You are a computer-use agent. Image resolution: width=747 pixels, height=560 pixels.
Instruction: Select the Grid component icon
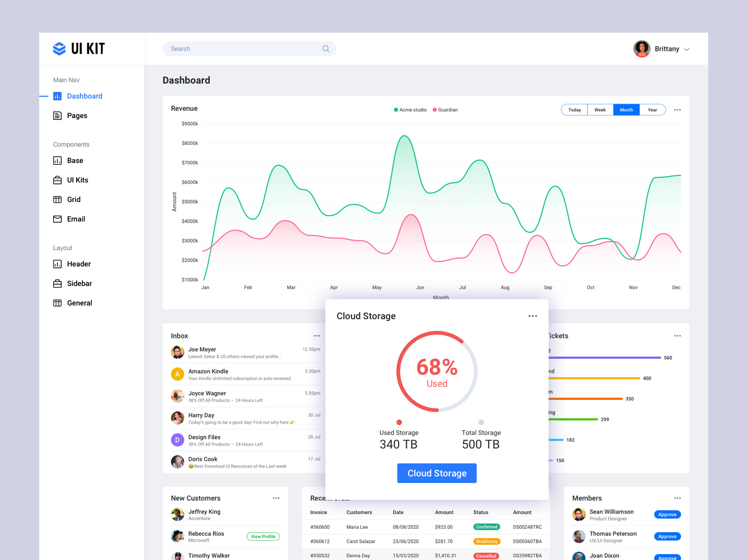coord(57,199)
